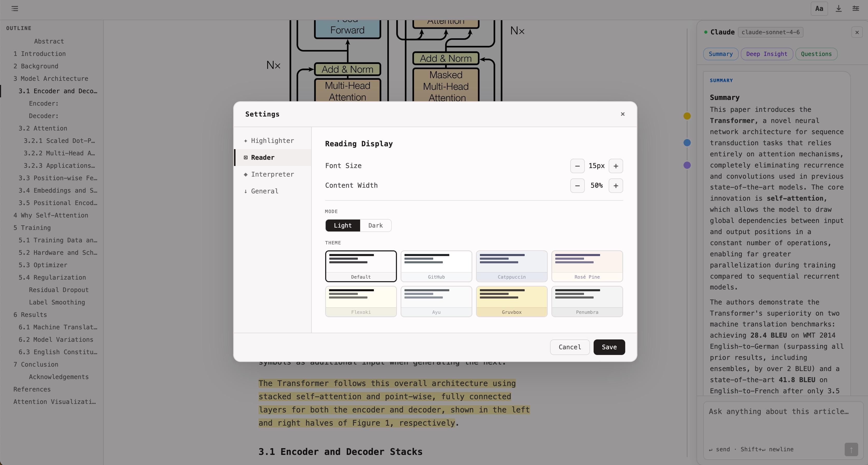Increase content width with plus button
Viewport: 868px width, 465px height.
click(x=616, y=186)
